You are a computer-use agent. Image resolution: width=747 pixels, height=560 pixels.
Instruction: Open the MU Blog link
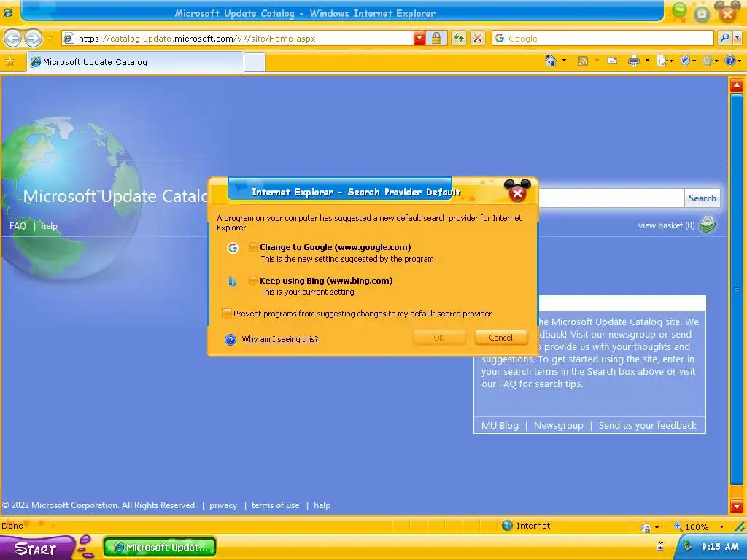pyautogui.click(x=500, y=425)
